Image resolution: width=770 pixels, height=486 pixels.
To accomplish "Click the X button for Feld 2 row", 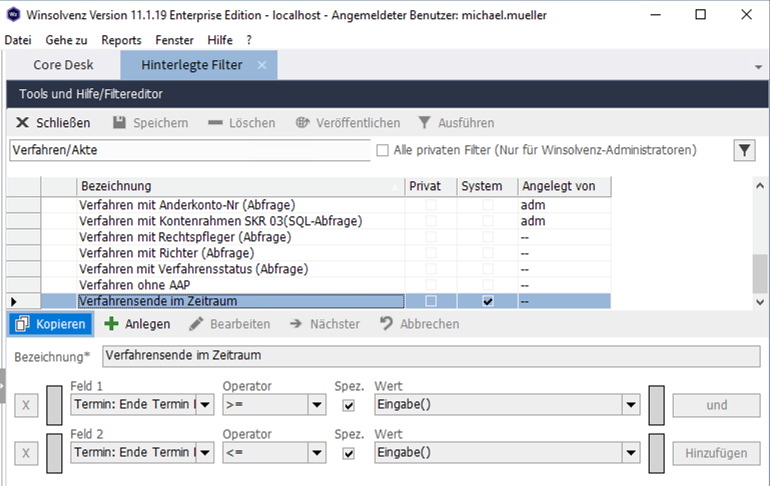I will [x=26, y=453].
